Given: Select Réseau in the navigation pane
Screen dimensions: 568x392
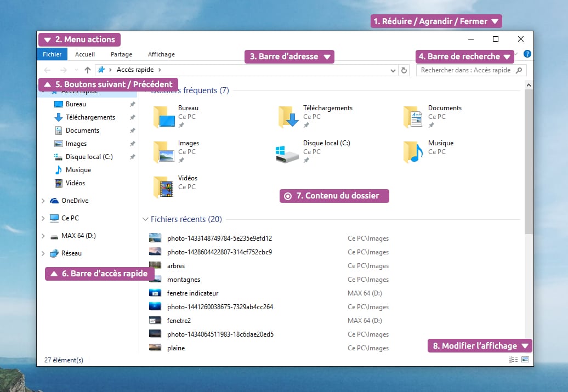Looking at the screenshot, I should (71, 253).
